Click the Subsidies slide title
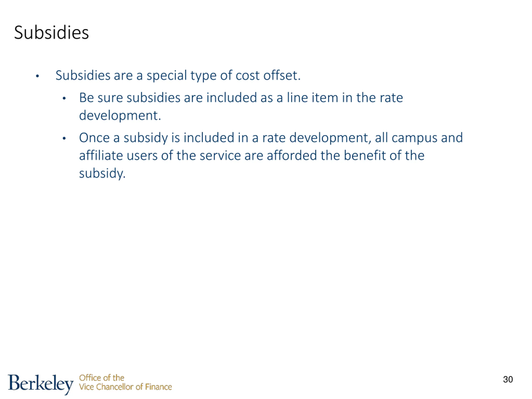 coord(52,32)
